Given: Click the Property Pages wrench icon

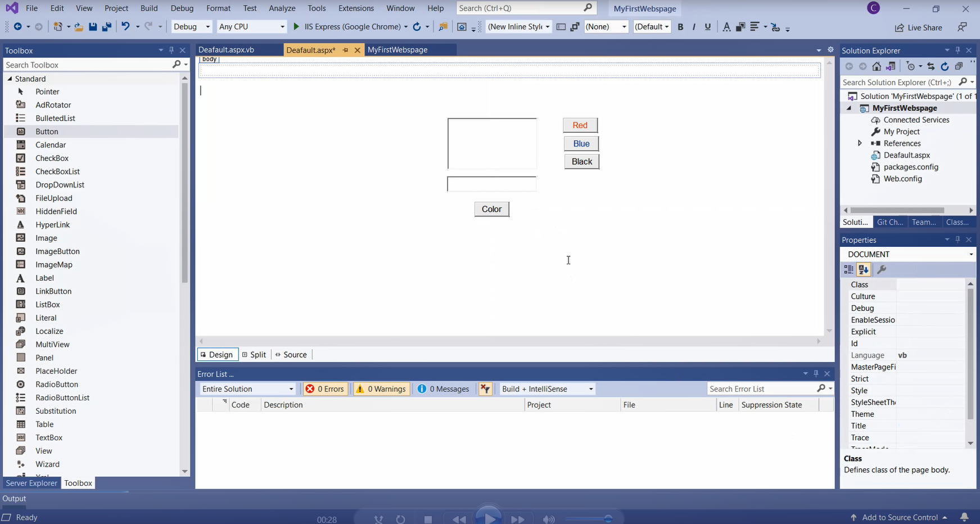Looking at the screenshot, I should (882, 270).
